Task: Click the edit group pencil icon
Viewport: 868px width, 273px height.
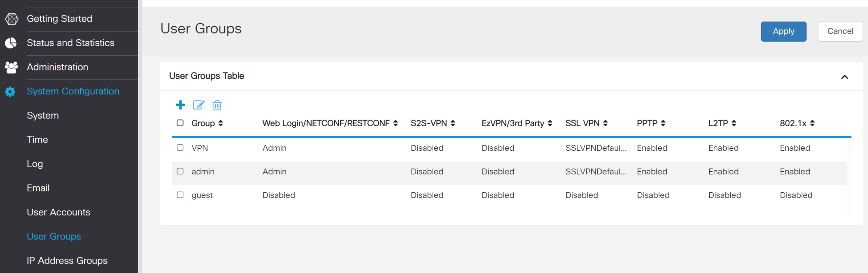Action: click(199, 105)
